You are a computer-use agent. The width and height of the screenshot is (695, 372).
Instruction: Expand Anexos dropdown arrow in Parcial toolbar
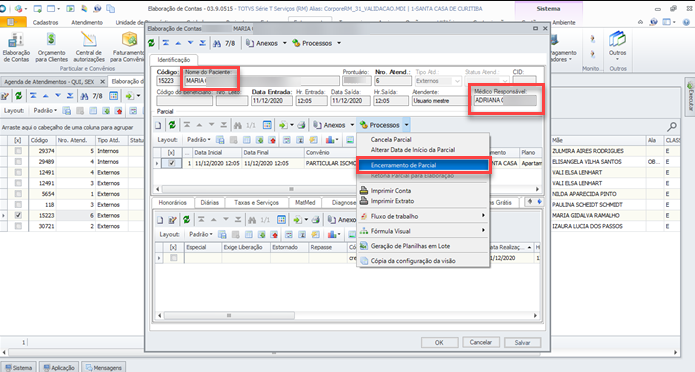click(352, 125)
